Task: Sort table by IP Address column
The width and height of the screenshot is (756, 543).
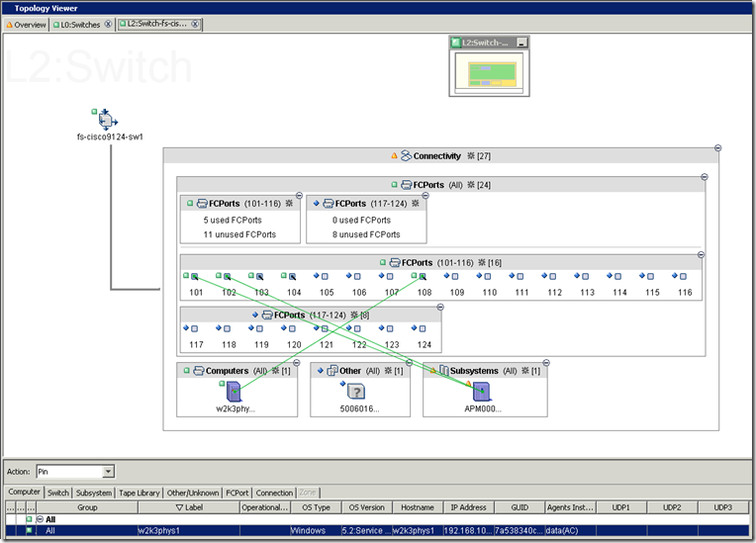Action: (468, 507)
